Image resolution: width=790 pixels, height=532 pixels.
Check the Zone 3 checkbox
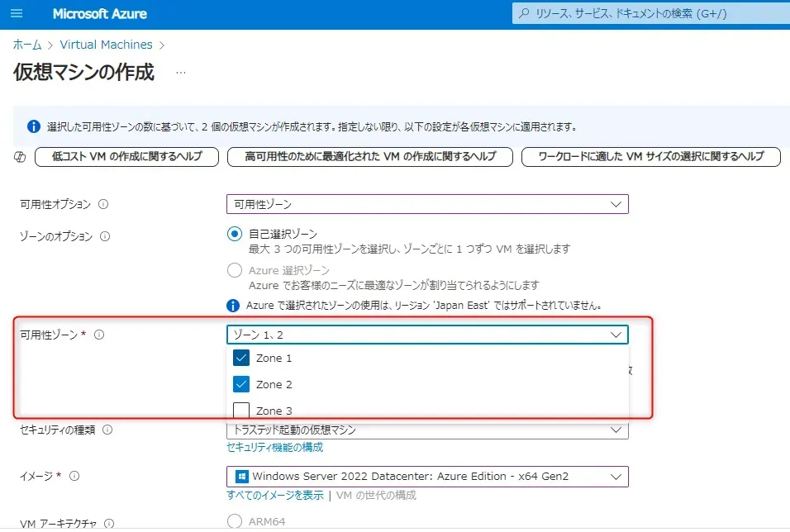point(241,410)
